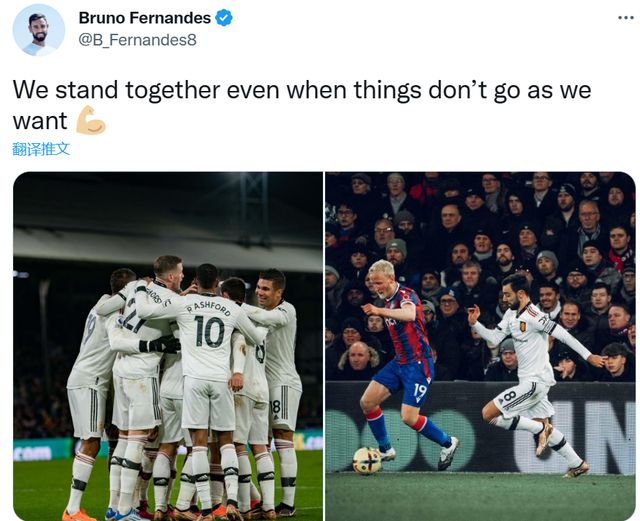Image resolution: width=640 pixels, height=521 pixels.
Task: Click the football in the right photo
Action: tap(367, 460)
